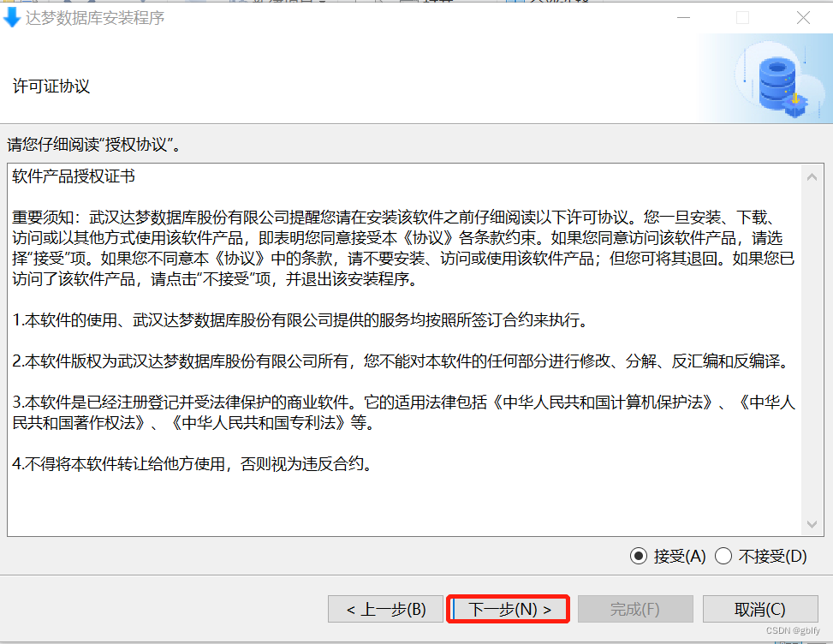Cancel installation with the 取消(C) button
The image size is (833, 644).
click(x=760, y=609)
